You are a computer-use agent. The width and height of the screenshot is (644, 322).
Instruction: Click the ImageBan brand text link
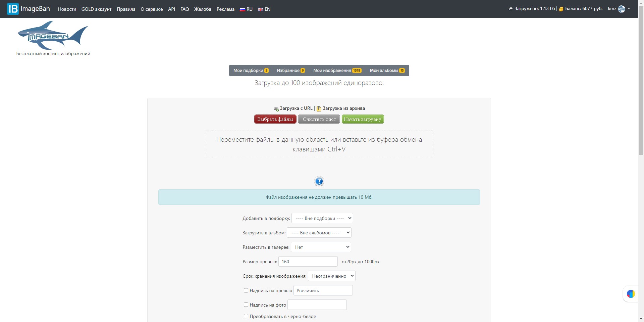(35, 9)
